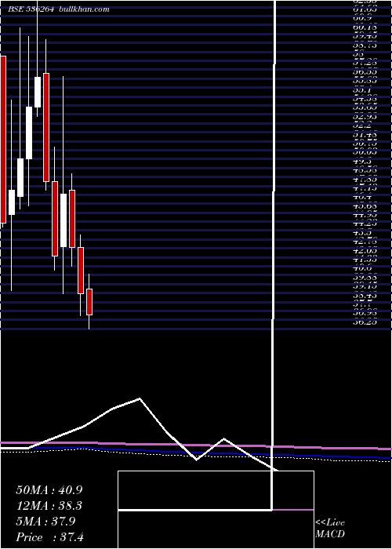Screen dimensions: 392x549
Task: Click the '12MA : 38.3' value
Action: tap(49, 506)
